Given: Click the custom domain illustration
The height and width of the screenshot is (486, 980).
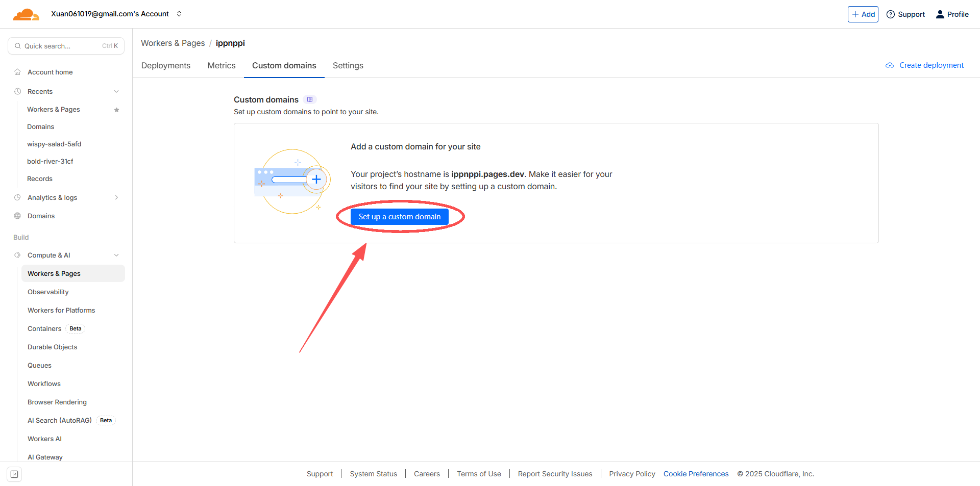Looking at the screenshot, I should tap(292, 182).
